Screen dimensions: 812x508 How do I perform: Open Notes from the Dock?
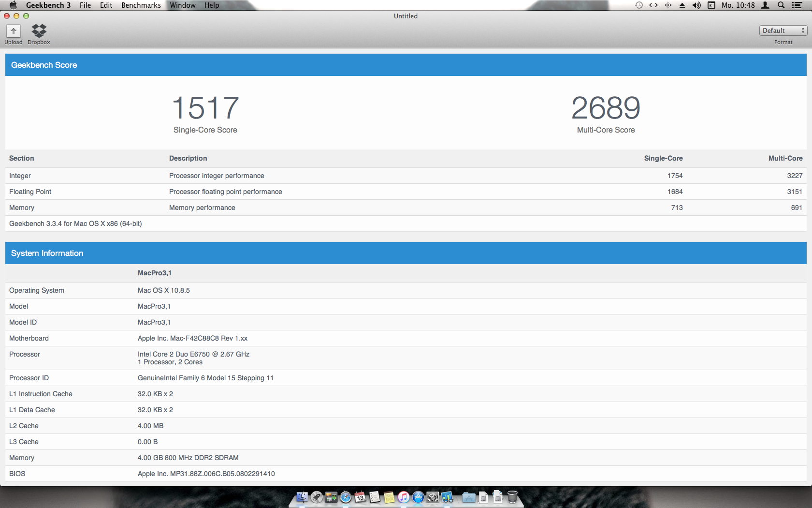point(389,497)
